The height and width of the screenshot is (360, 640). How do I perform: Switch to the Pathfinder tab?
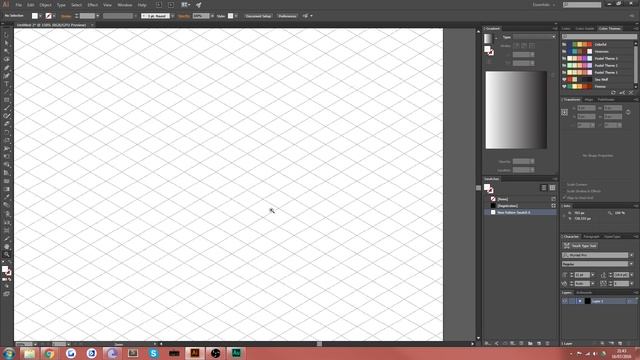(606, 100)
